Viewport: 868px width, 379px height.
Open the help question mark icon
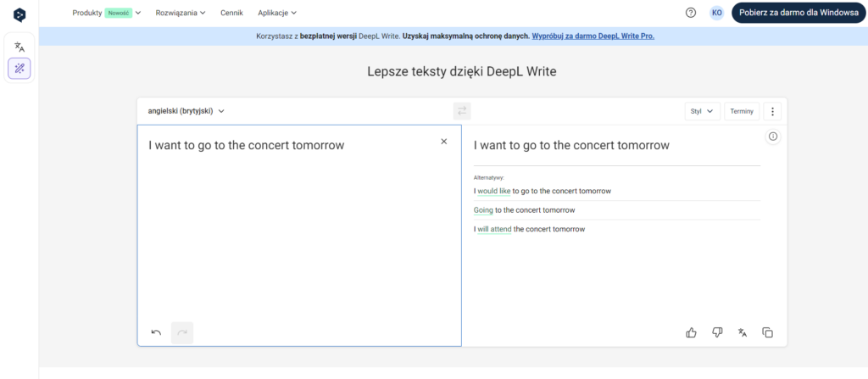tap(691, 13)
